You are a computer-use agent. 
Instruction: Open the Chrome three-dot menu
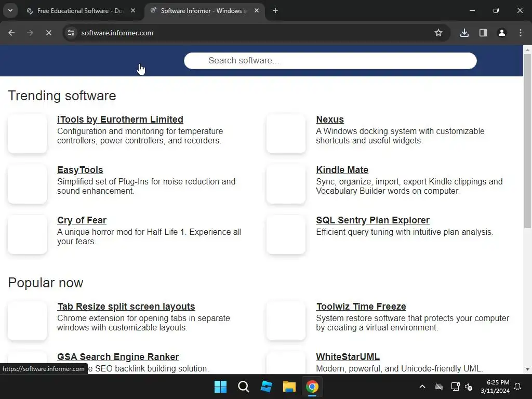click(x=521, y=33)
